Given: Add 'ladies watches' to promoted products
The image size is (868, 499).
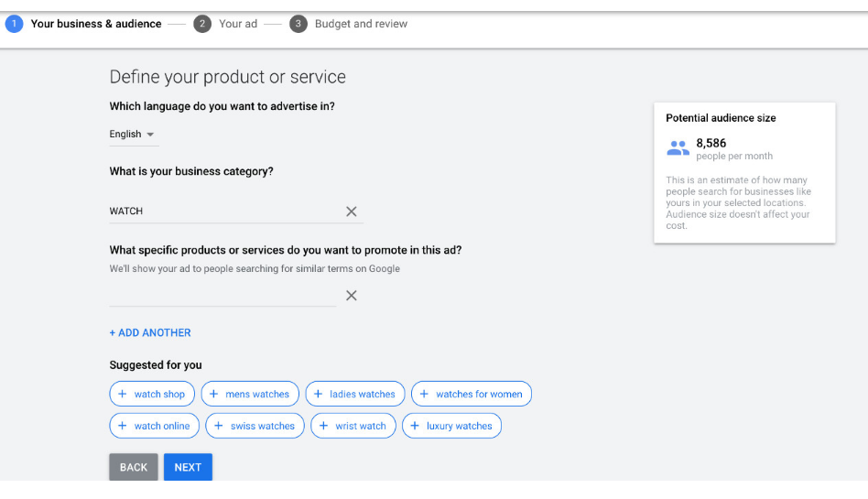Looking at the screenshot, I should [x=355, y=394].
